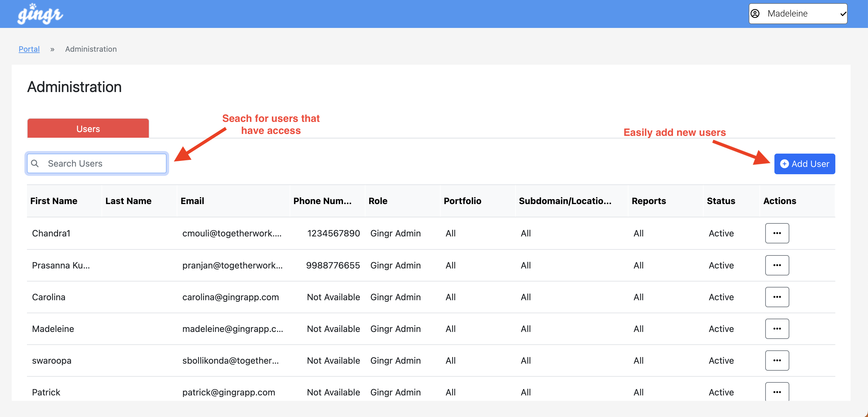Open actions ellipsis for Patrick
The height and width of the screenshot is (417, 868).
pyautogui.click(x=777, y=392)
